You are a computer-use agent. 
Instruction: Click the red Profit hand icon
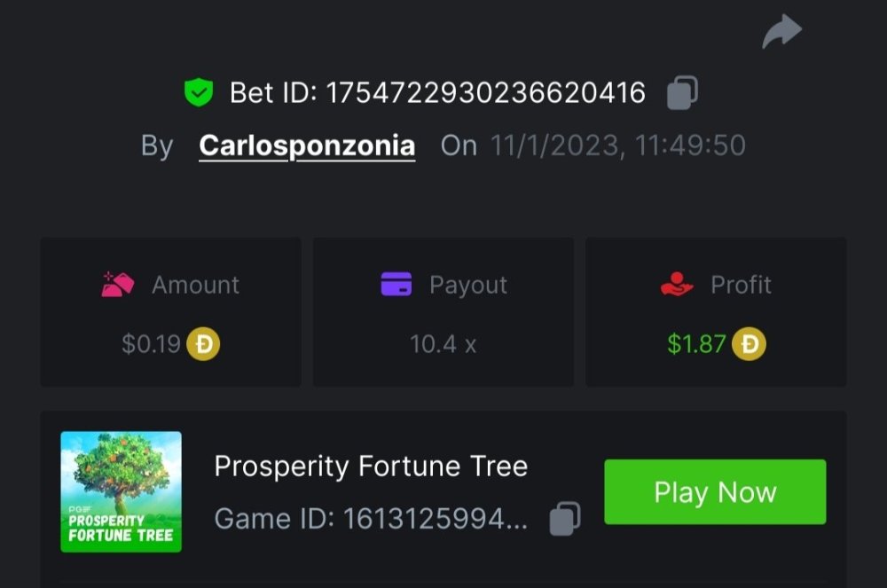pos(677,285)
